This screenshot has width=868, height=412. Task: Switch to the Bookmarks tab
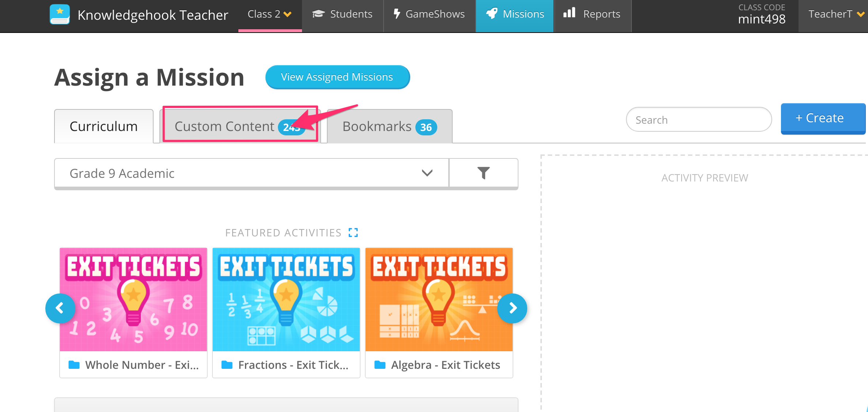click(x=390, y=127)
